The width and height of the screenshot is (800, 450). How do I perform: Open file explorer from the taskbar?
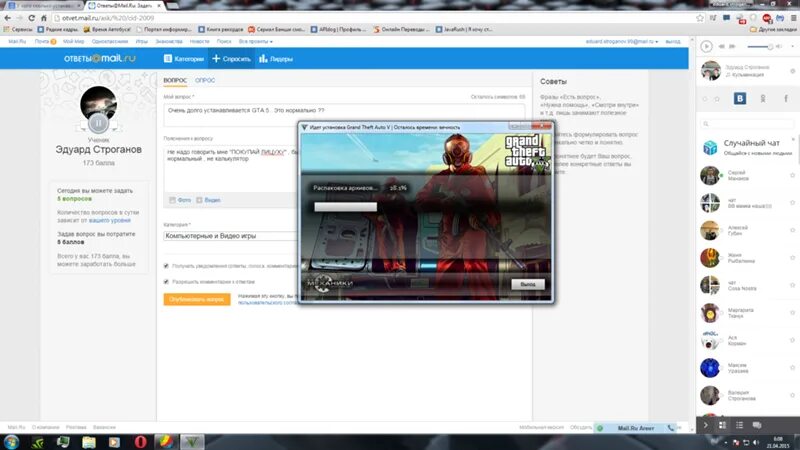[89, 442]
